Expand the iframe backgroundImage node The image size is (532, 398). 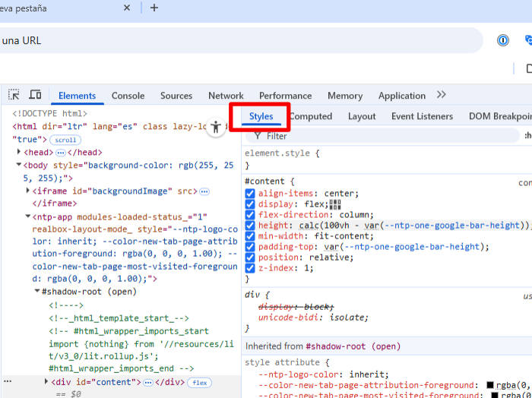point(28,191)
